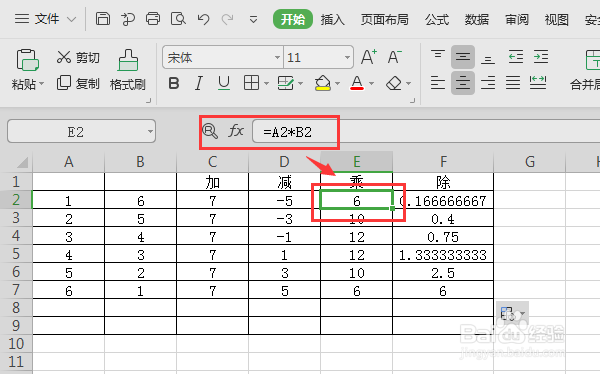The width and height of the screenshot is (600, 374).
Task: Open the 公式 tab
Action: (x=437, y=20)
